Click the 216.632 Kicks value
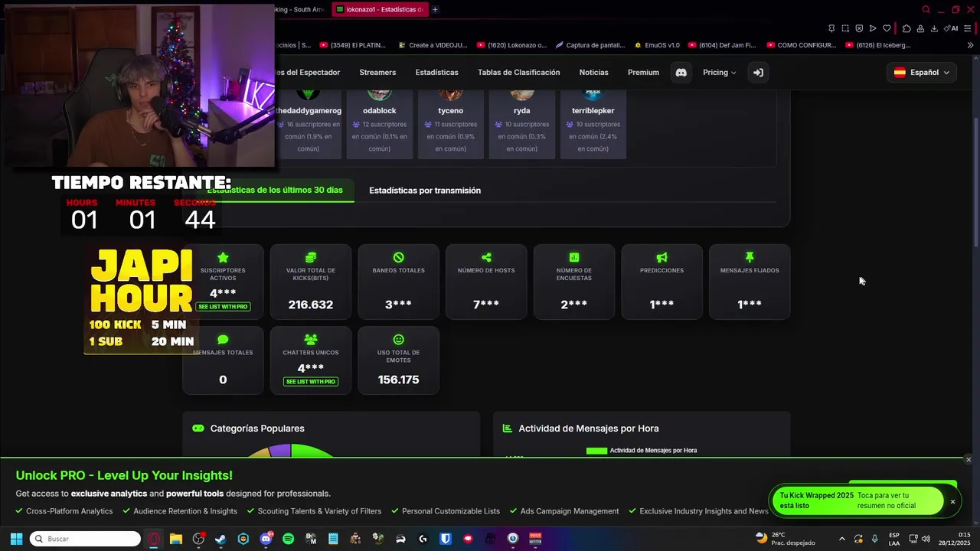The height and width of the screenshot is (551, 980). [x=311, y=305]
